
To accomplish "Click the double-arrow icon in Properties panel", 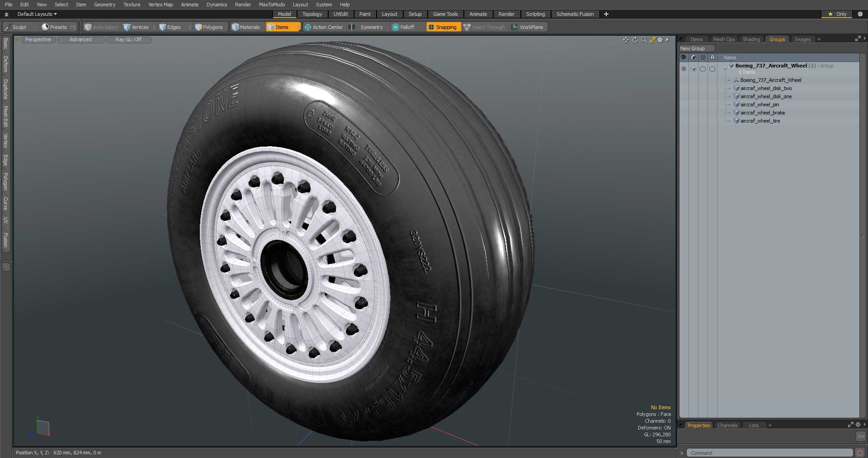I will pyautogui.click(x=861, y=436).
